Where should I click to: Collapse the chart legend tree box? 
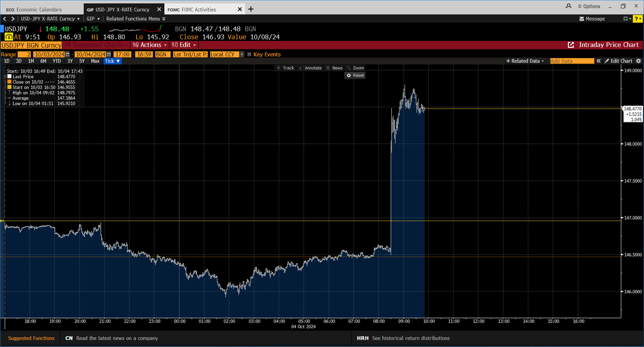6,77
